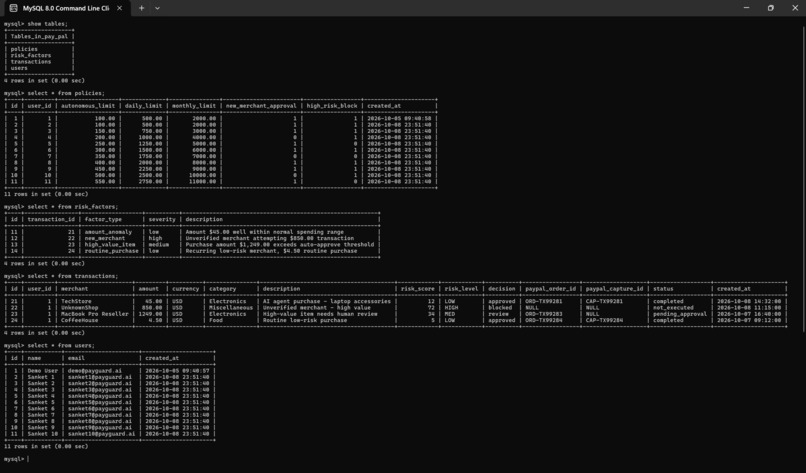Click the 'demo@payguard.ai' email cell
Image resolution: width=806 pixels, height=473 pixels.
coord(95,371)
